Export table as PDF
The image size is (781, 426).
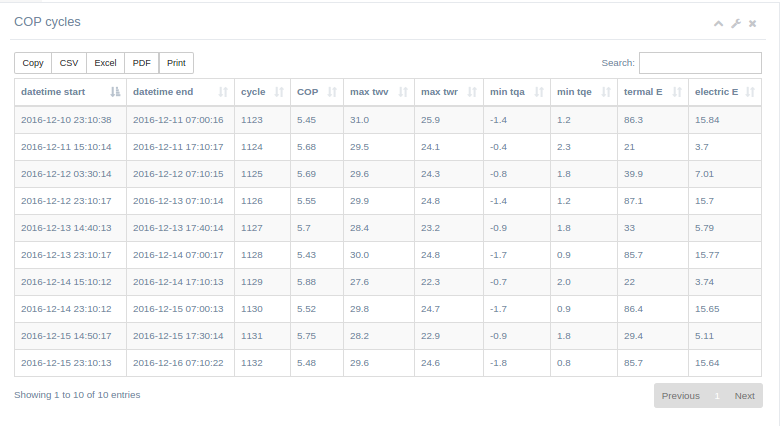(141, 63)
